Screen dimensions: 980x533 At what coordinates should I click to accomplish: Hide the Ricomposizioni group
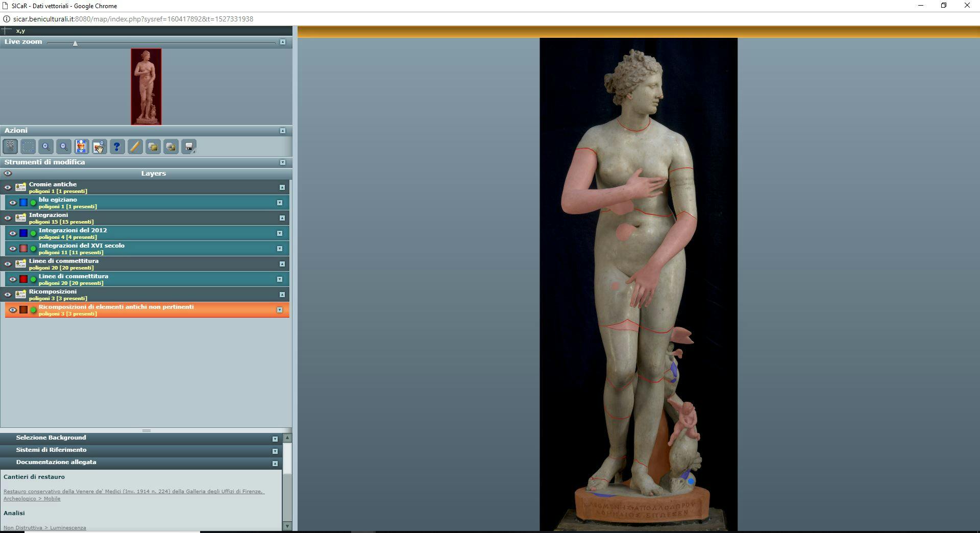tap(8, 295)
